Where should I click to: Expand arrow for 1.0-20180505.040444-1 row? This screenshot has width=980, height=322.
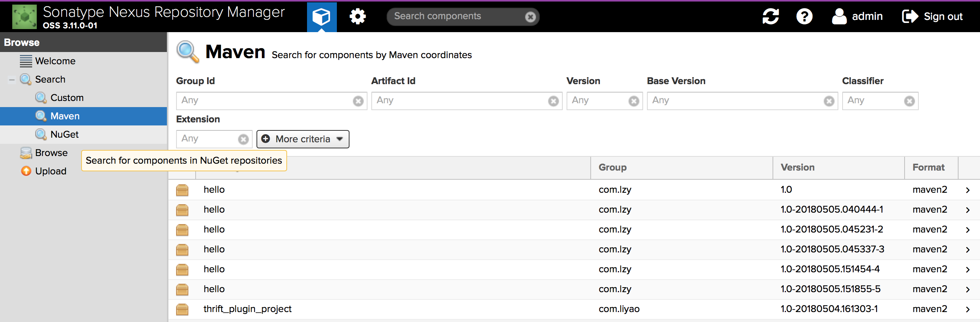tap(968, 210)
